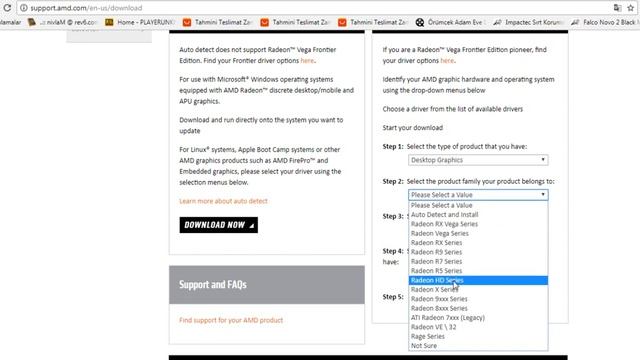Choose Radeon RX Vega Series option

(x=478, y=224)
